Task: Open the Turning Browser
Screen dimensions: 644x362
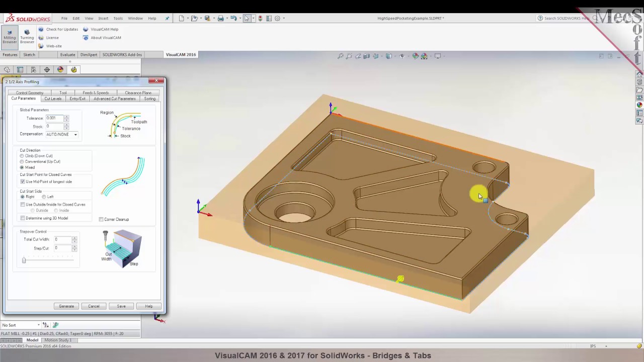Action: tap(27, 37)
